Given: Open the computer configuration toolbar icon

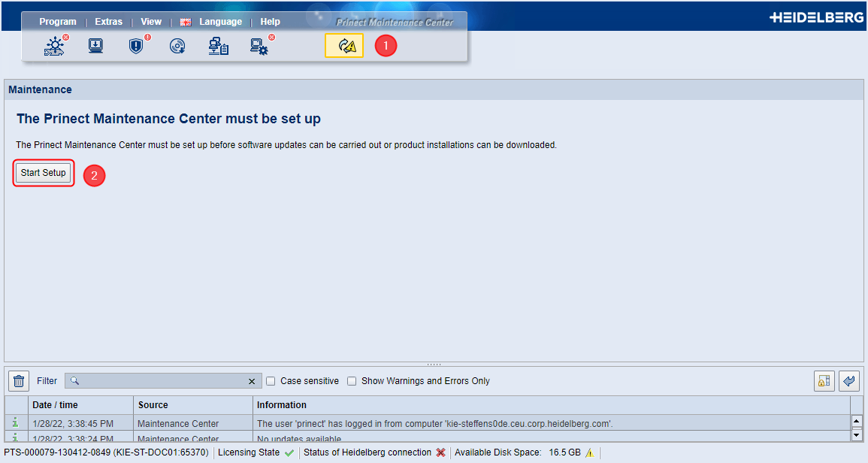Looking at the screenshot, I should (x=259, y=45).
